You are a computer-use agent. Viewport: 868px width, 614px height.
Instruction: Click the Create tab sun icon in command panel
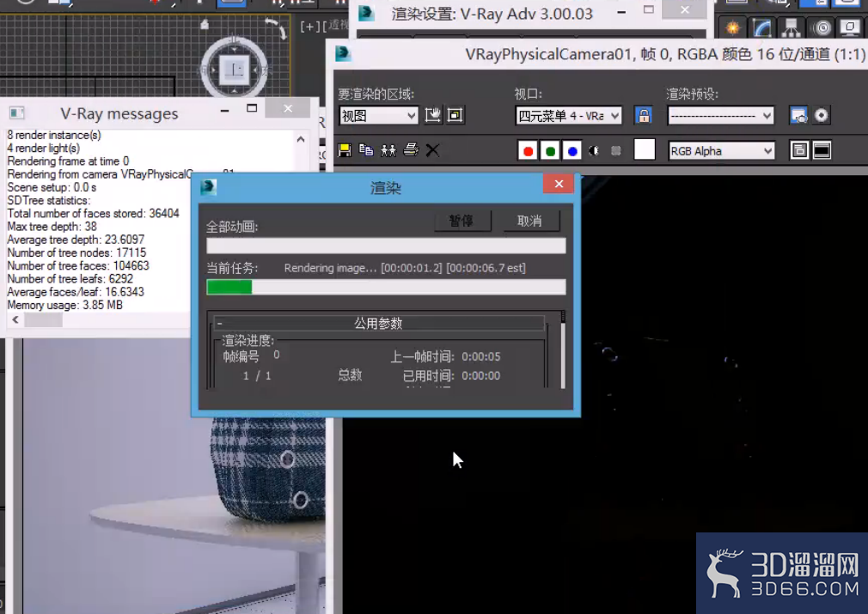[732, 27]
